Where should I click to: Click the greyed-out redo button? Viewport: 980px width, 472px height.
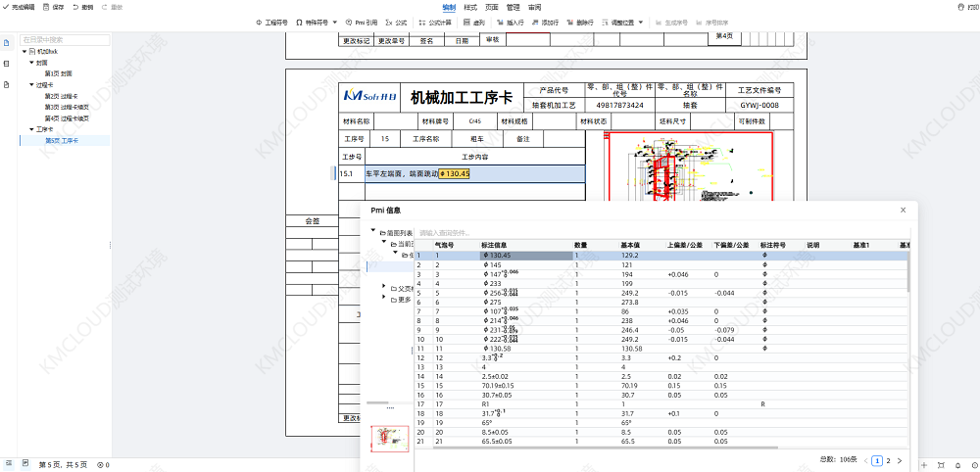click(112, 8)
